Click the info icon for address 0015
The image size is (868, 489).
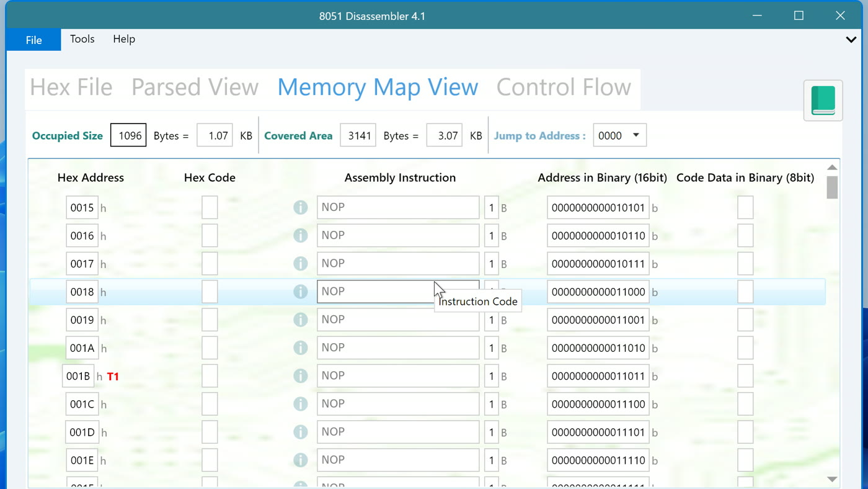pyautogui.click(x=301, y=207)
